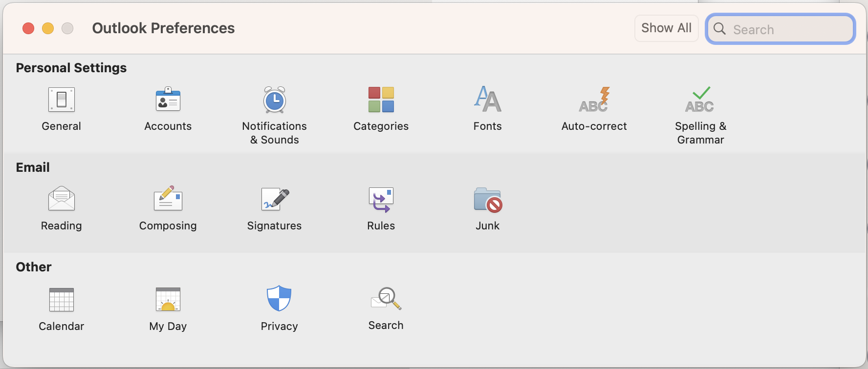868x369 pixels.
Task: Click the Show All button
Action: pos(667,28)
